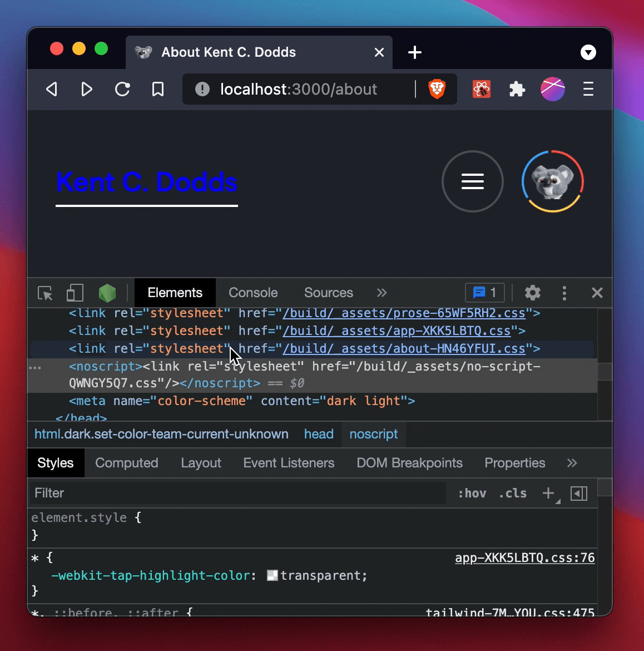Open the DevTools settings gear
The image size is (644, 651).
[532, 293]
